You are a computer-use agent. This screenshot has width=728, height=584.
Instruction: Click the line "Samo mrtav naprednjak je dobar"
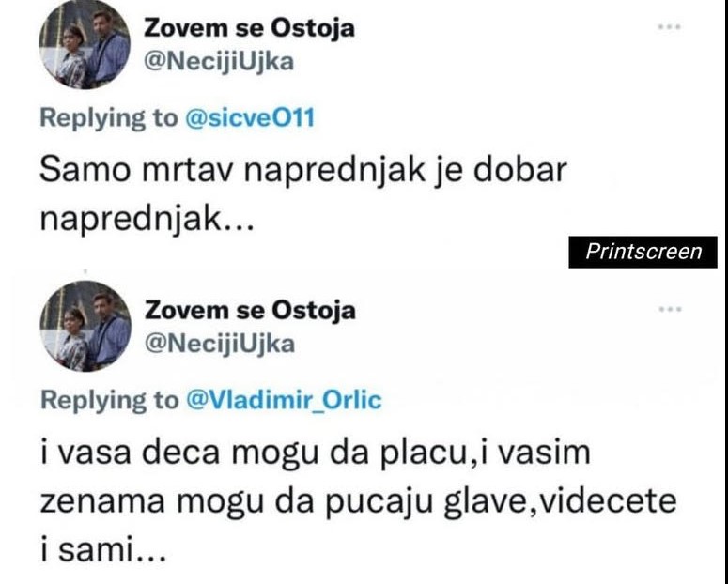click(x=305, y=172)
